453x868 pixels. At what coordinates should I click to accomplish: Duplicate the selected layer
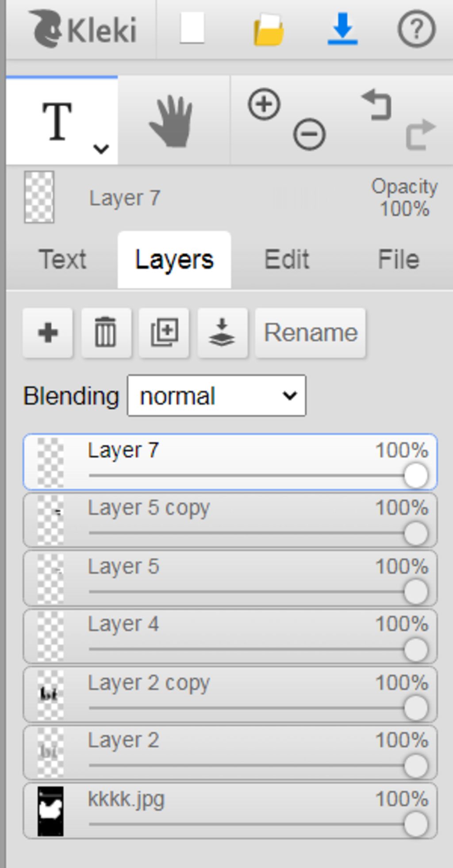pyautogui.click(x=164, y=333)
